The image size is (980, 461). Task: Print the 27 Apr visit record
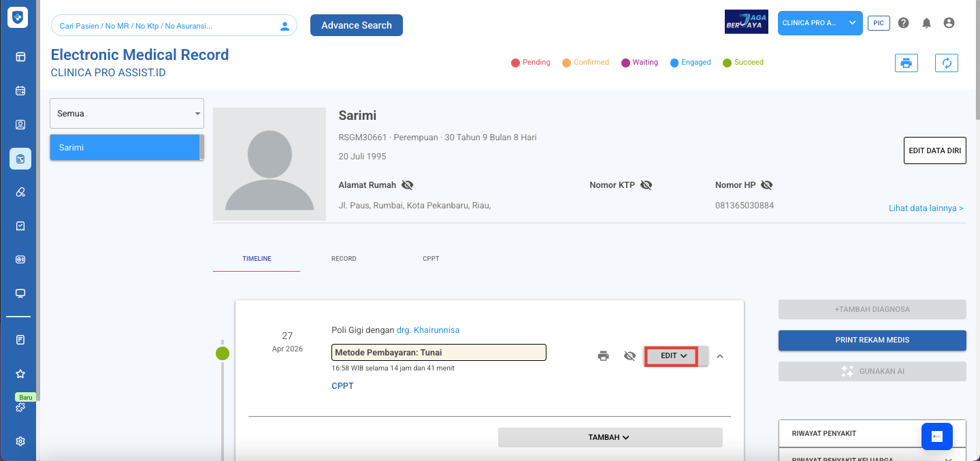(x=603, y=356)
